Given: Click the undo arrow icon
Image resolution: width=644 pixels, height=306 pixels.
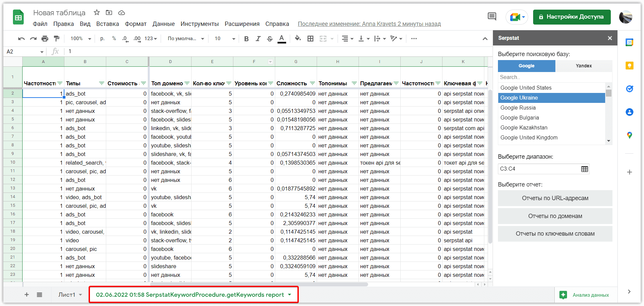Looking at the screenshot, I should coord(22,39).
